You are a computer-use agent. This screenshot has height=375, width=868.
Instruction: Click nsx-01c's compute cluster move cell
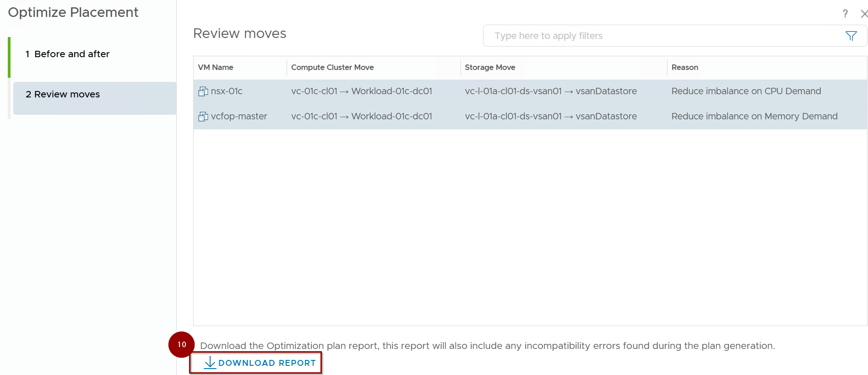(361, 91)
